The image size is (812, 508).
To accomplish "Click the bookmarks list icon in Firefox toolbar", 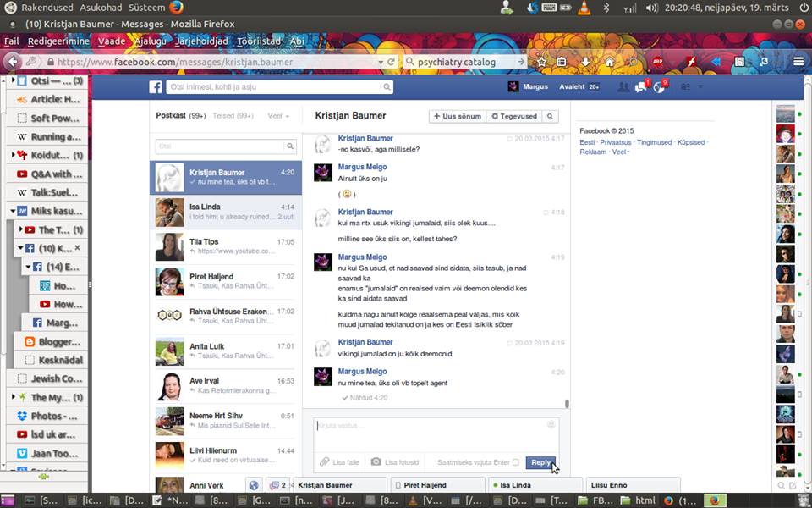I will tap(562, 62).
